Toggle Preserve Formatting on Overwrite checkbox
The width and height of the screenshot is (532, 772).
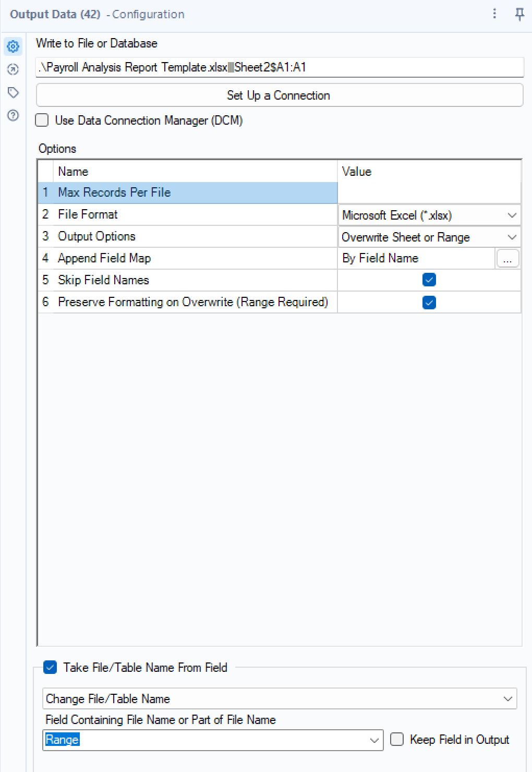(429, 303)
